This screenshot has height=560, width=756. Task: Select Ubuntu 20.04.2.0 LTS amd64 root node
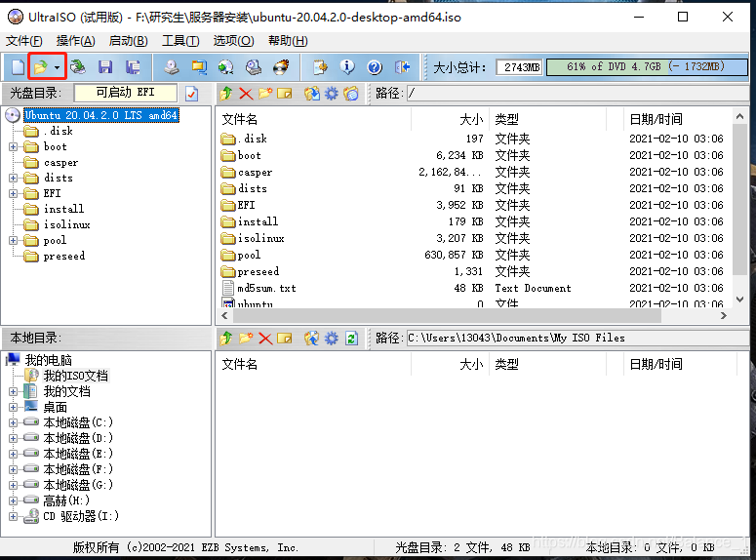101,115
